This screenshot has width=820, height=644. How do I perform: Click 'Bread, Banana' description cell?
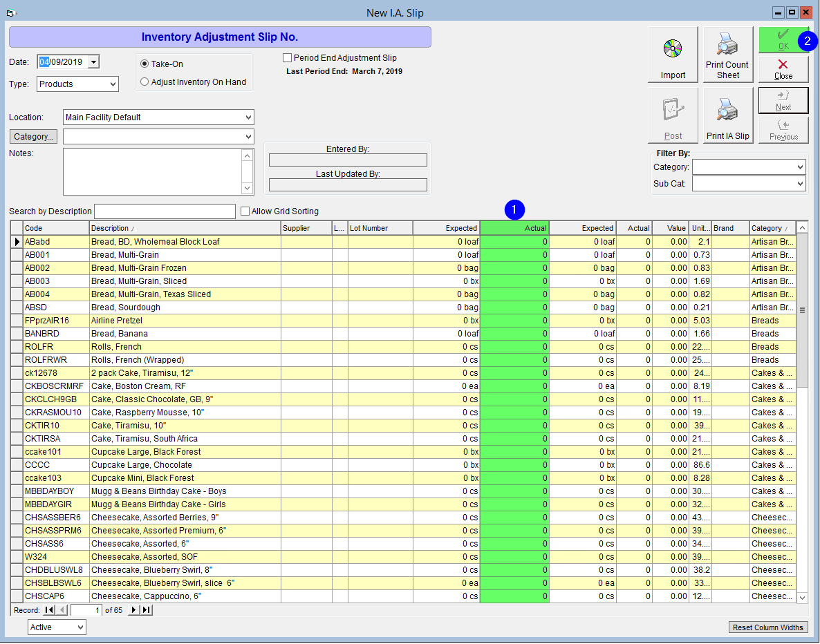click(185, 334)
